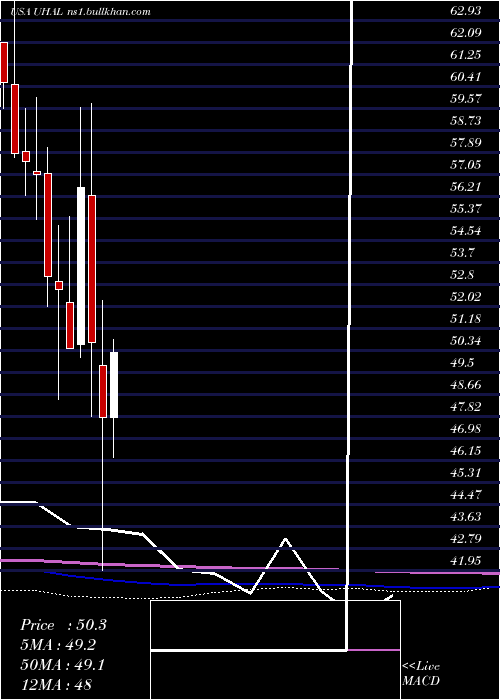The width and height of the screenshot is (500, 700).
Task: Select the 41.95 price axis label
Action: click(x=466, y=561)
